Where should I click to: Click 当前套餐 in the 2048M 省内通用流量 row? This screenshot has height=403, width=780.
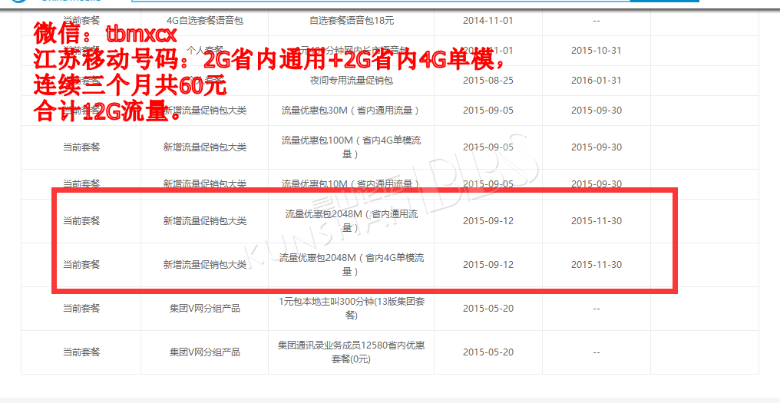coord(81,221)
